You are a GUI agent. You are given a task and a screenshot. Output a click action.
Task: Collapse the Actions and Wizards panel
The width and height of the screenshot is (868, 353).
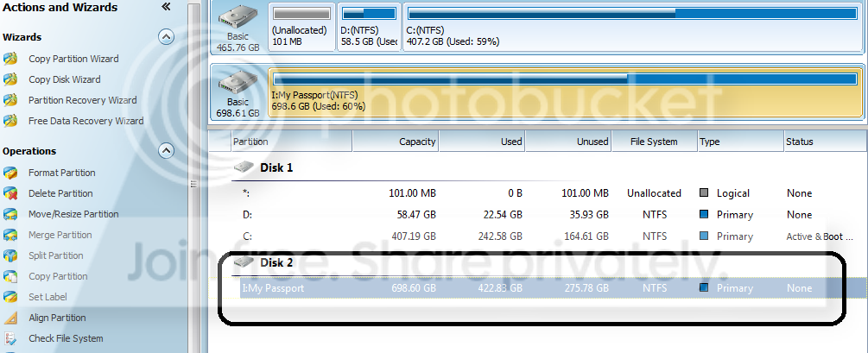coord(166,7)
